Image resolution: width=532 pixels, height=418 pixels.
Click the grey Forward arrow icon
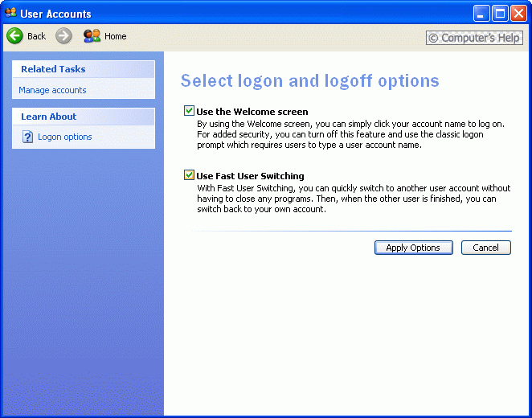63,35
